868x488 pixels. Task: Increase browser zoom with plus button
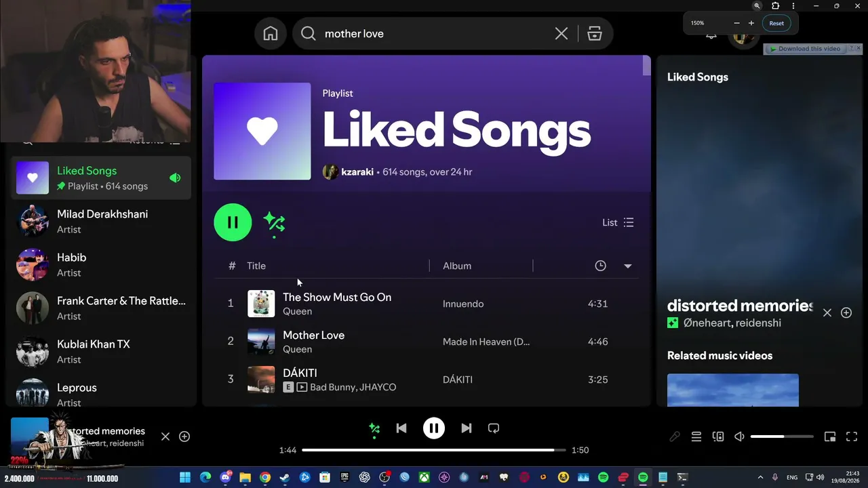point(751,23)
